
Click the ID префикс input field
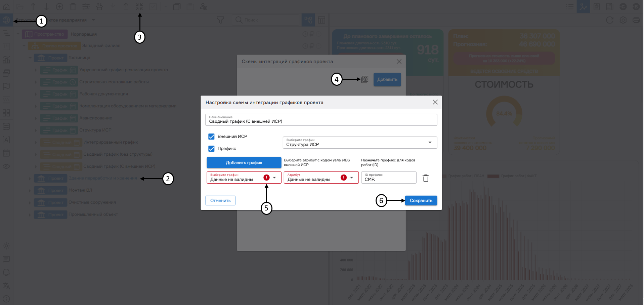click(x=388, y=179)
